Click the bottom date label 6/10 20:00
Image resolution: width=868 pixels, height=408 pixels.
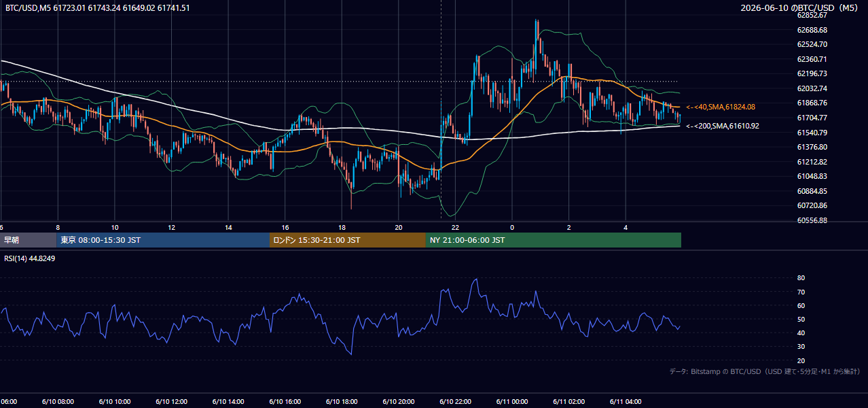[399, 401]
